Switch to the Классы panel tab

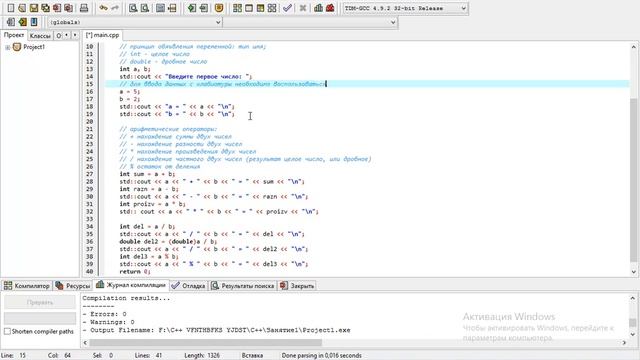40,36
